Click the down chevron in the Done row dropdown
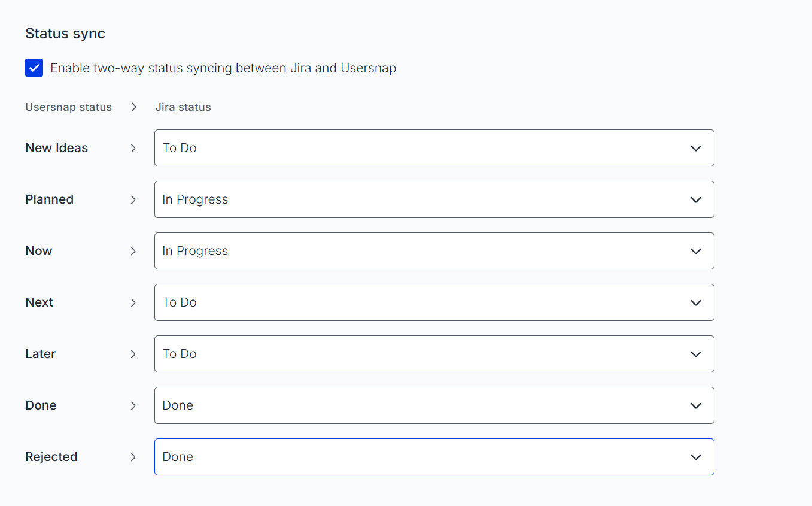 tap(695, 405)
